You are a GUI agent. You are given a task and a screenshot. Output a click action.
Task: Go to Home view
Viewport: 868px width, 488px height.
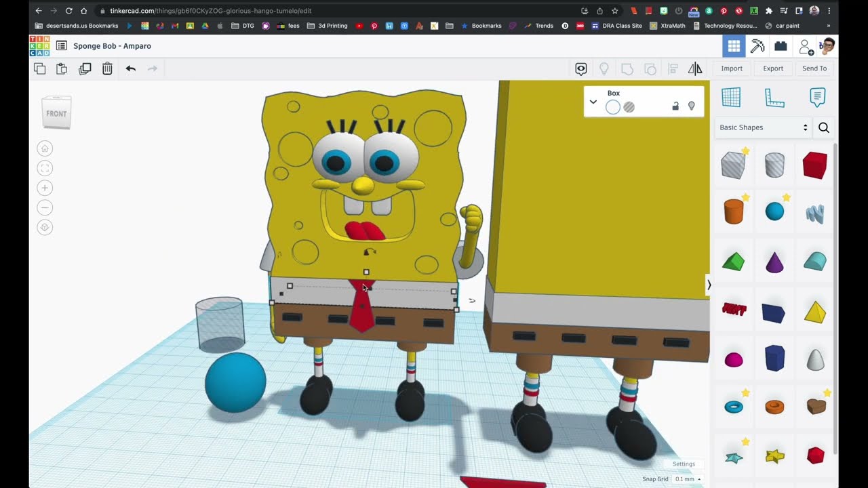click(x=45, y=148)
